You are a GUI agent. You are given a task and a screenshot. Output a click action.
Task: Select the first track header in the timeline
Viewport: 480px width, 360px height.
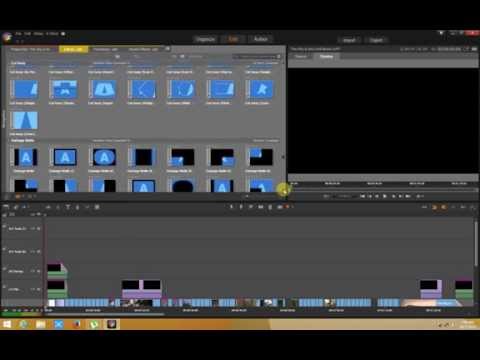tap(23, 229)
